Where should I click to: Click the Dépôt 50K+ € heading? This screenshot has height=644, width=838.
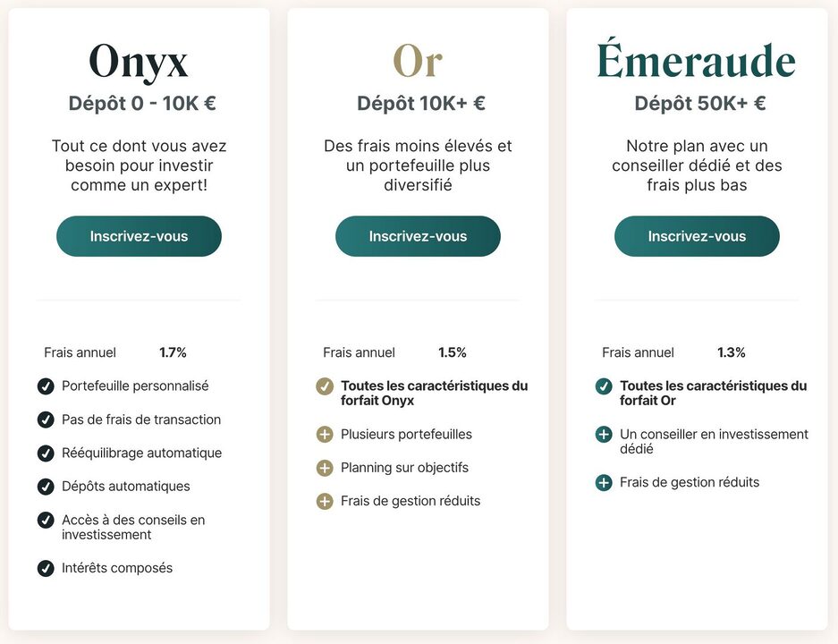700,103
